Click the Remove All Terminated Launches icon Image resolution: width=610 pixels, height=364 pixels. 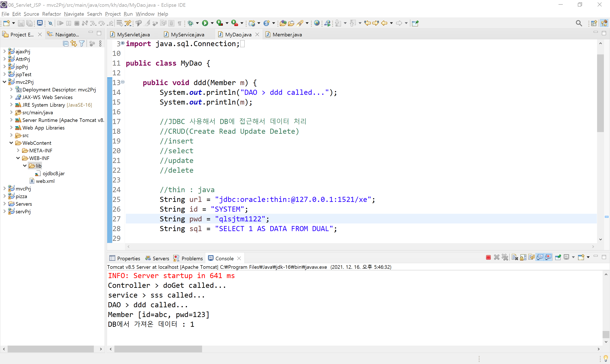505,257
